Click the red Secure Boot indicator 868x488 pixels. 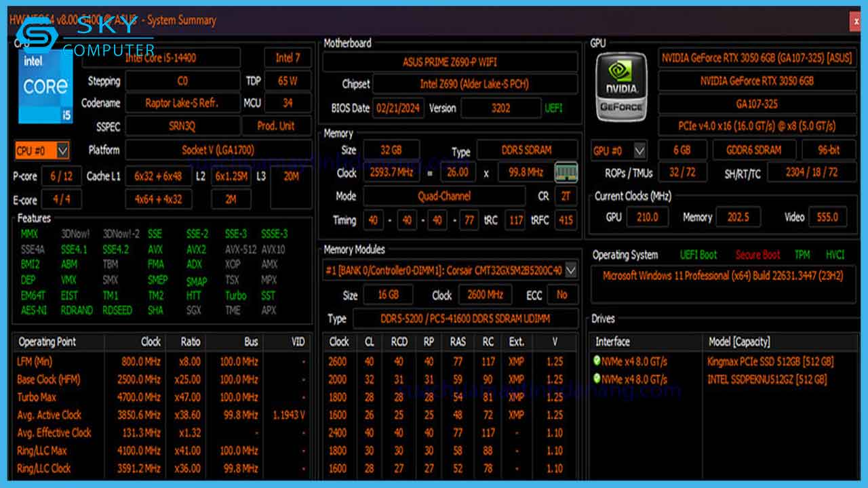tap(757, 255)
